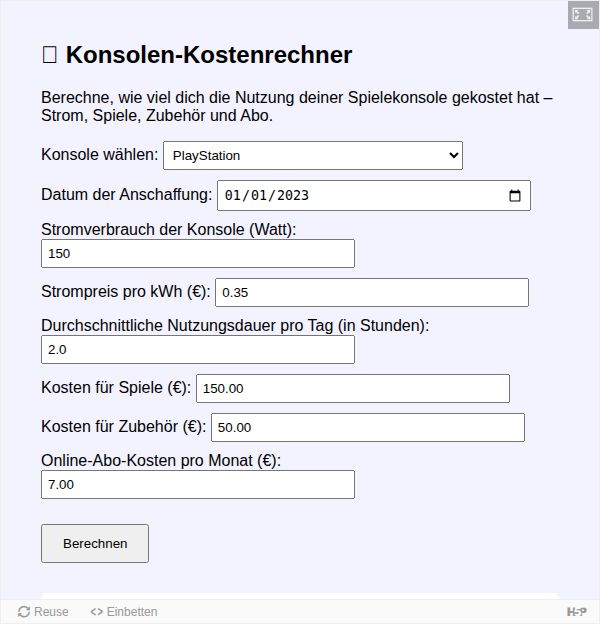Click the Reuse refresh icon
This screenshot has height=624, width=600.
pos(24,612)
